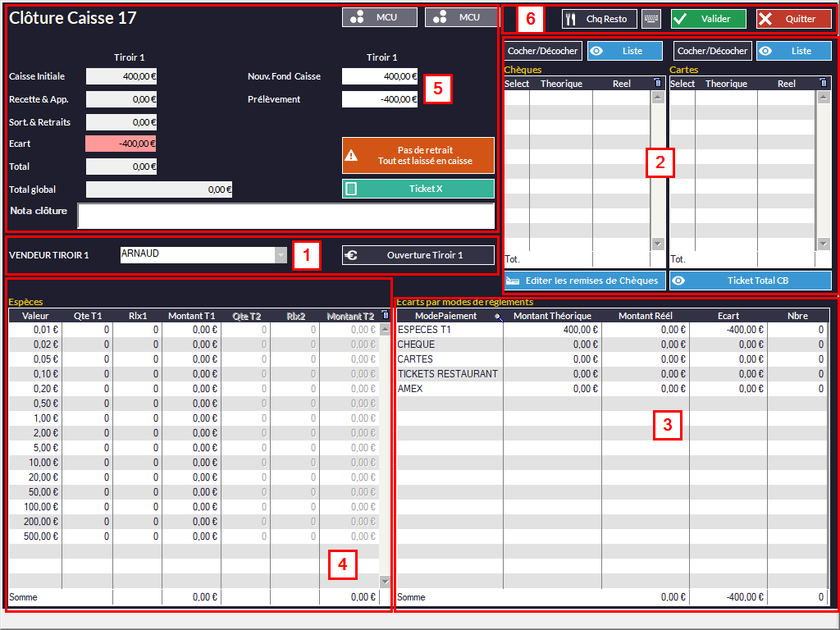Sort by the ModePaiement column header
This screenshot has width=840, height=630.
[446, 316]
